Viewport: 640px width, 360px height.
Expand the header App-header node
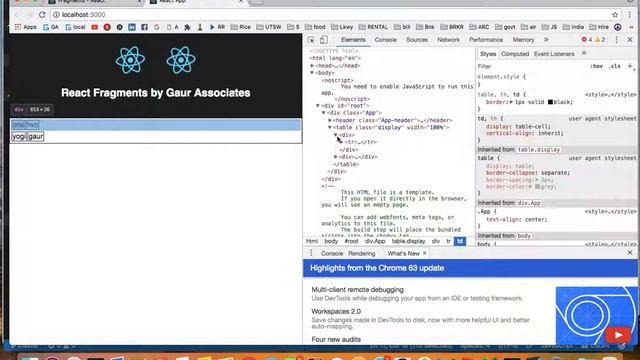330,120
